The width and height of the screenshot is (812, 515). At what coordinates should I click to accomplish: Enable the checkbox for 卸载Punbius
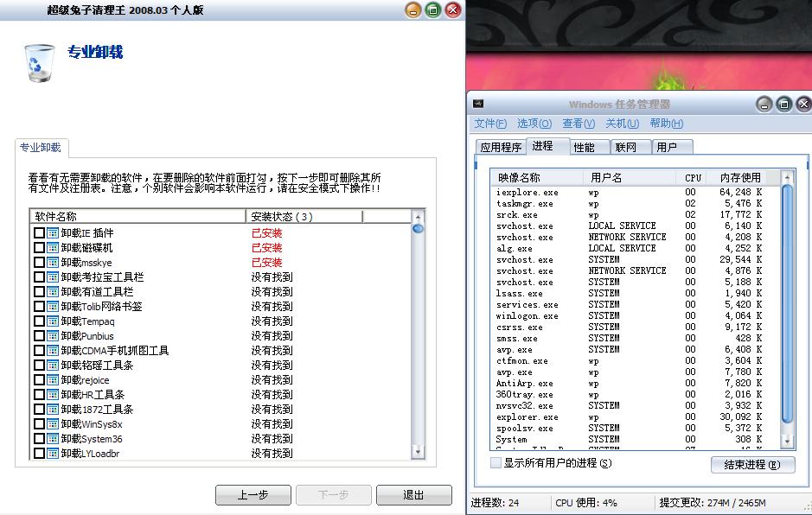tap(39, 336)
